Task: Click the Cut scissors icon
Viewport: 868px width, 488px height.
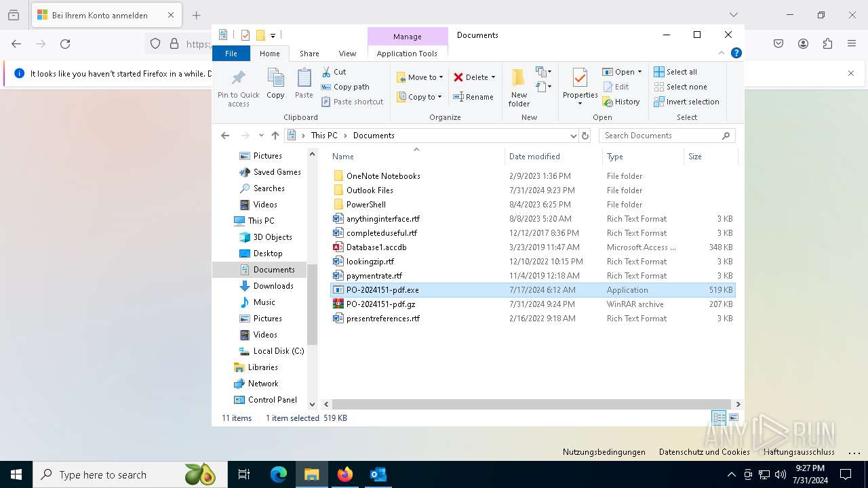Action: coord(326,72)
